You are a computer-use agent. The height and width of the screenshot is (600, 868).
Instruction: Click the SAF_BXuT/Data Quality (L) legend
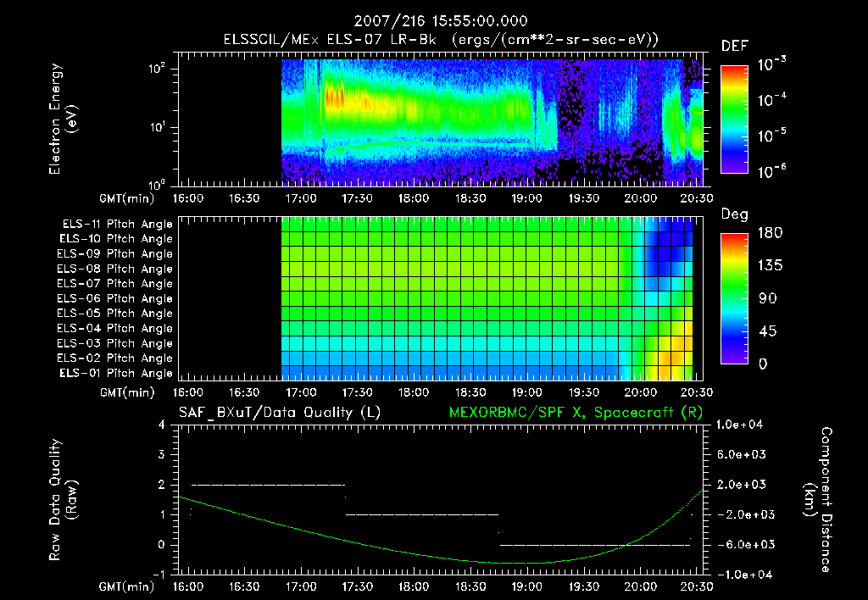click(280, 413)
